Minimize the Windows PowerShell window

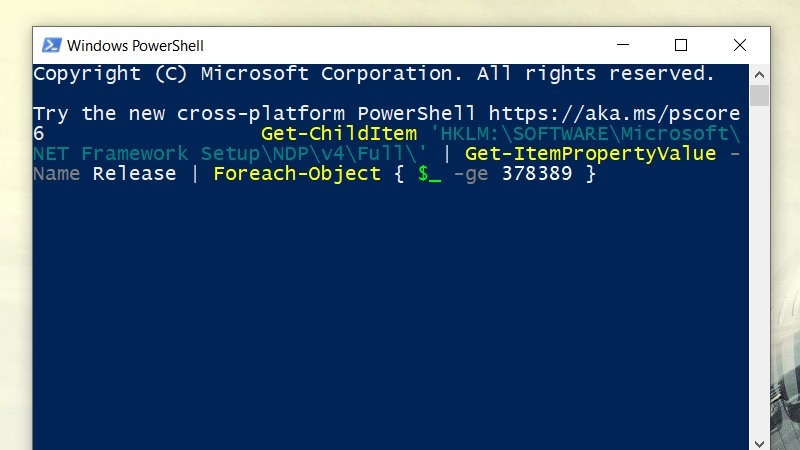(622, 45)
